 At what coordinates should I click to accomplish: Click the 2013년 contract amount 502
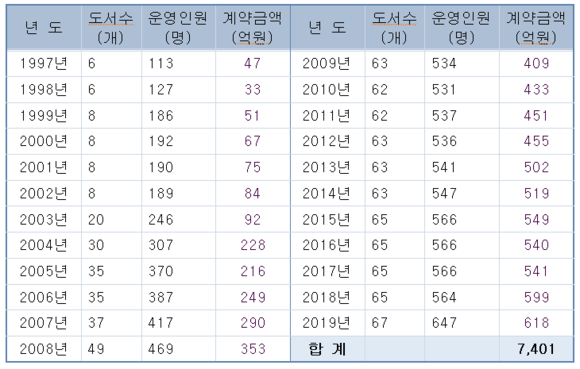[x=536, y=167]
